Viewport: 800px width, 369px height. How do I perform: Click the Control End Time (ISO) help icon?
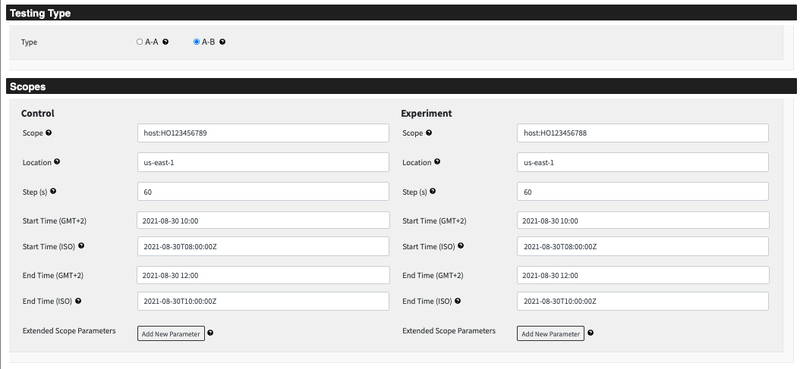pos(78,301)
